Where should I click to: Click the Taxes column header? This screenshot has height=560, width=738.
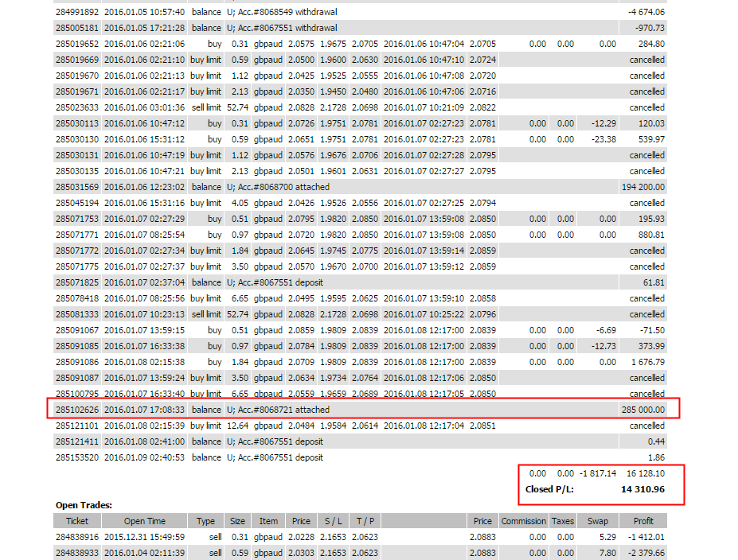[x=562, y=522]
